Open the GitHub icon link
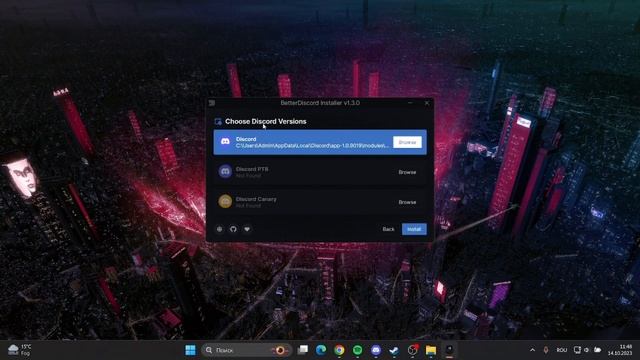Screen dimensions: 640x360 click(x=233, y=229)
